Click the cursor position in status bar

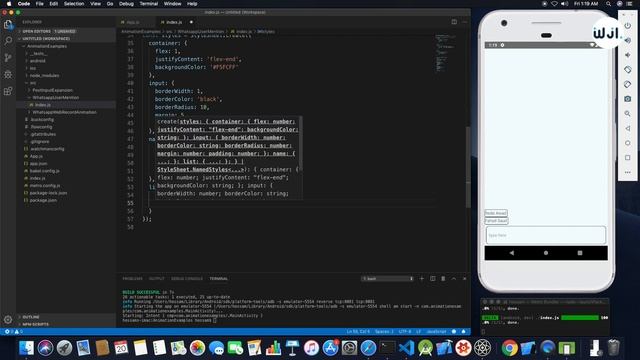358,331
